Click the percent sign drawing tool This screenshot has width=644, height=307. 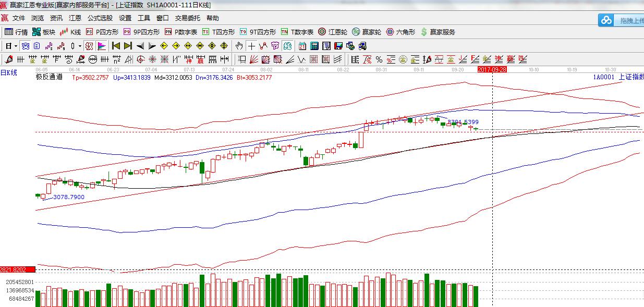[x=379, y=59]
